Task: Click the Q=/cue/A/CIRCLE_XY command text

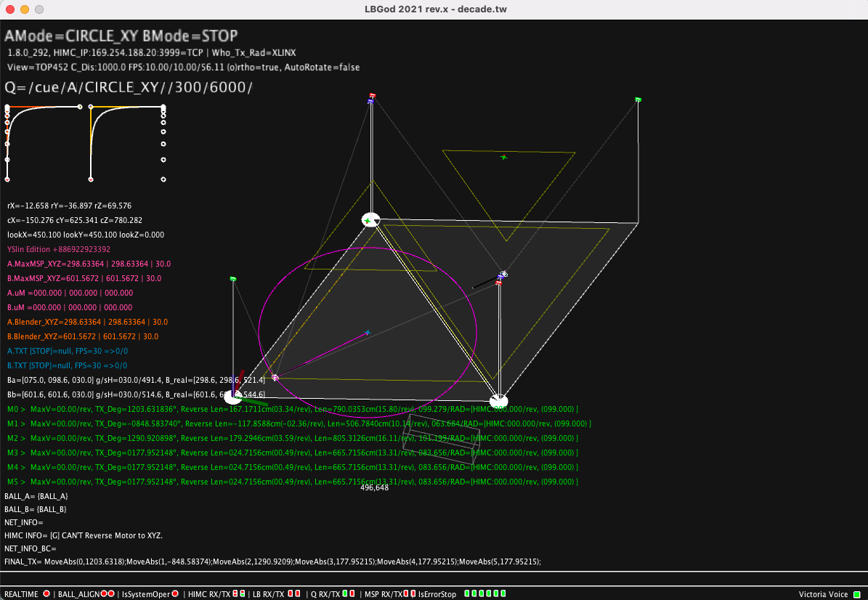Action: click(129, 87)
